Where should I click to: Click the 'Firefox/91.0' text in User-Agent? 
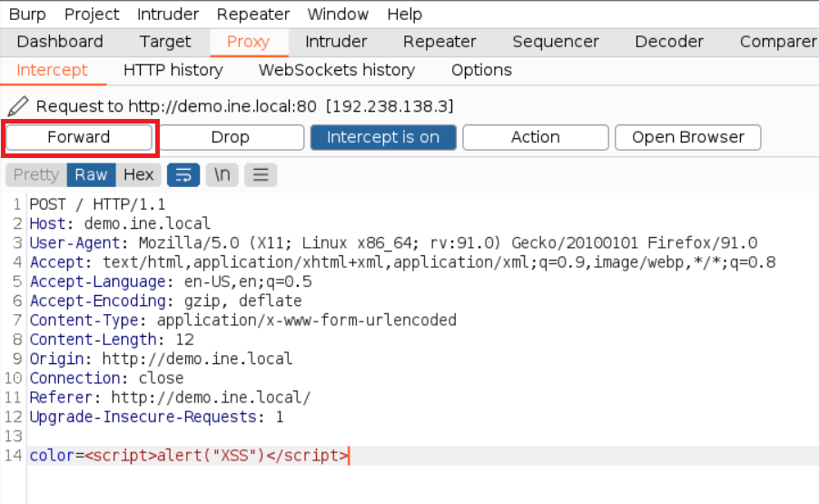tap(702, 242)
